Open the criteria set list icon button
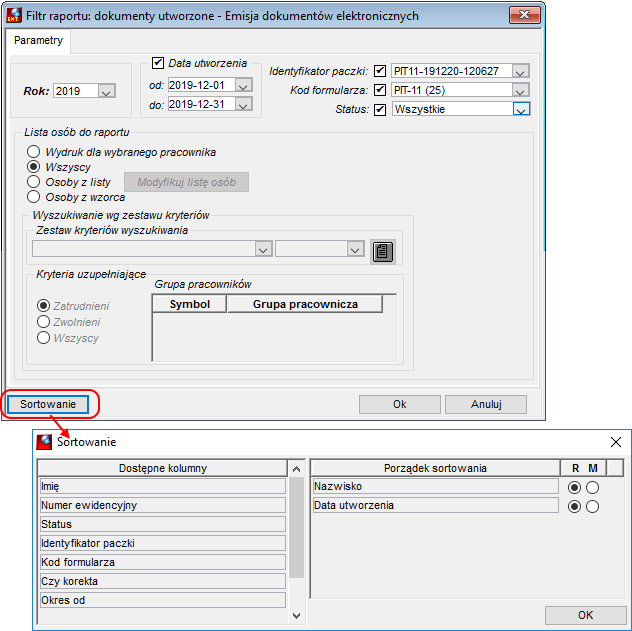The width and height of the screenshot is (632, 631). click(x=383, y=252)
